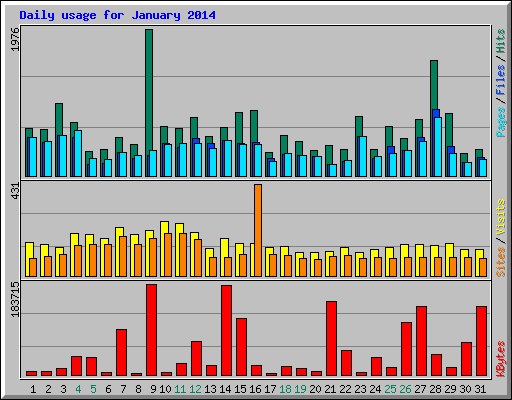Screen dimensions: 512x400
Task: Select the red KBytes bar for day 7
Action: tap(121, 353)
